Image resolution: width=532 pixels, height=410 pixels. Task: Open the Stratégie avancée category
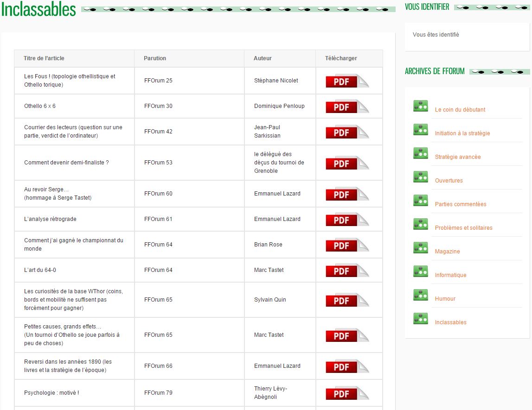pyautogui.click(x=457, y=157)
